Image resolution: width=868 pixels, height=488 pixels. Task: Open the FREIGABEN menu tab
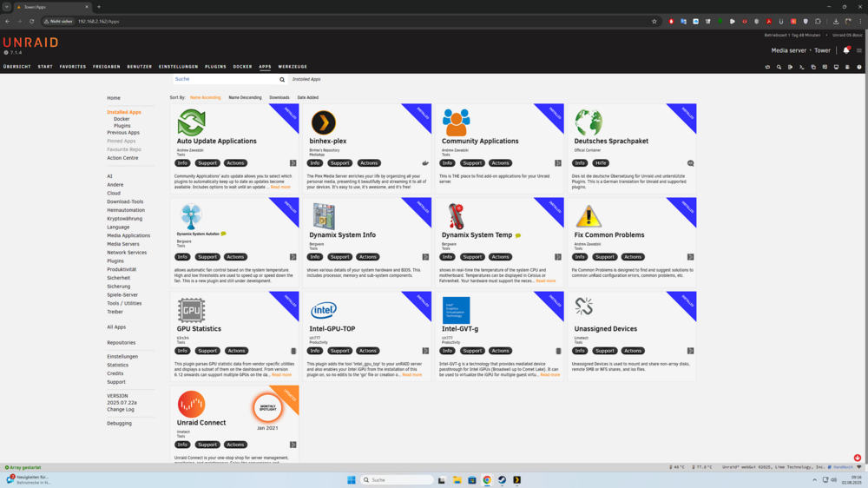coord(106,67)
